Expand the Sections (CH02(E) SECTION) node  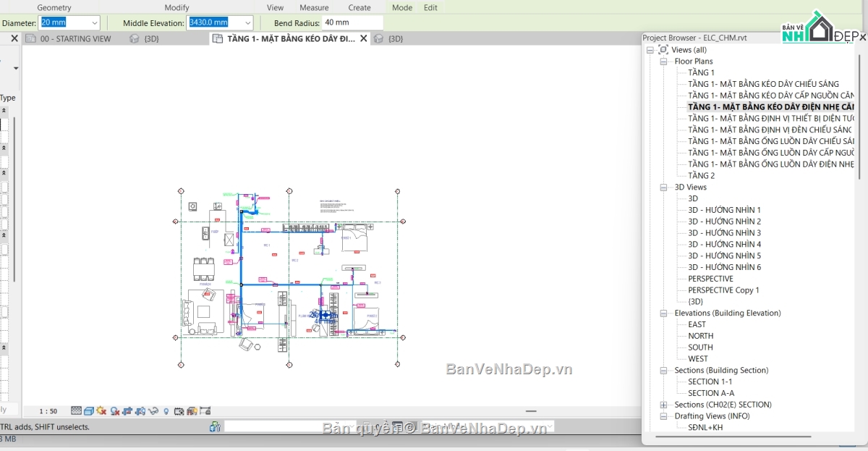click(x=663, y=405)
